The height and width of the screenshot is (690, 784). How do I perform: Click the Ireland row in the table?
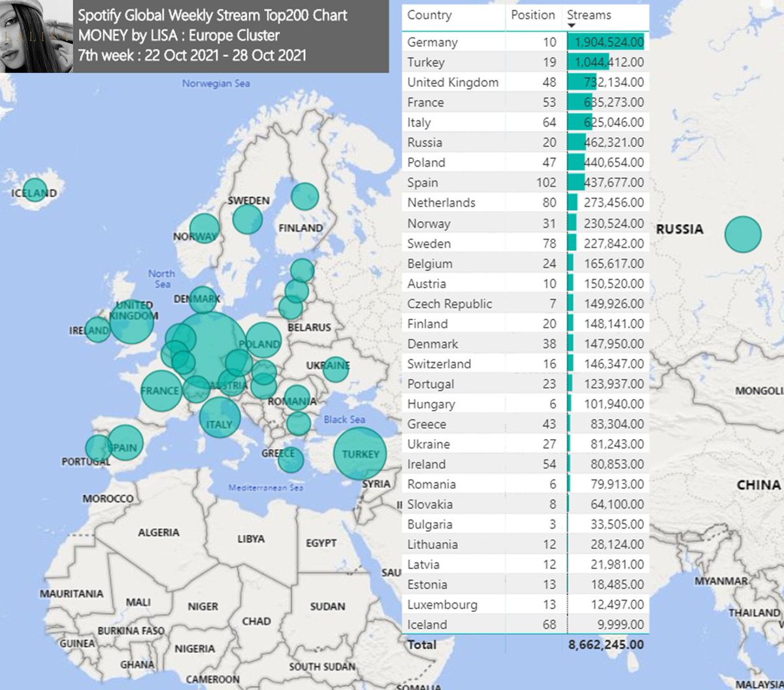click(526, 465)
